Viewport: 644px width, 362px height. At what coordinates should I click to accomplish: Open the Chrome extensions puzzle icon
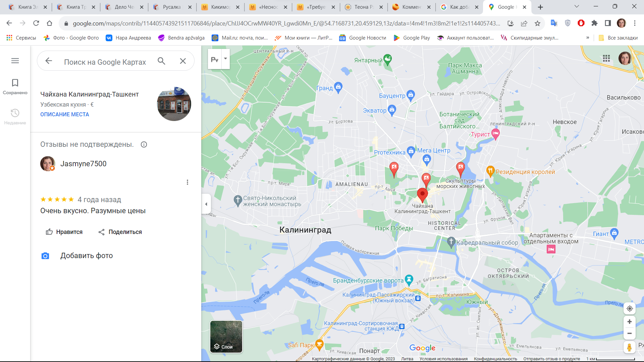(594, 23)
